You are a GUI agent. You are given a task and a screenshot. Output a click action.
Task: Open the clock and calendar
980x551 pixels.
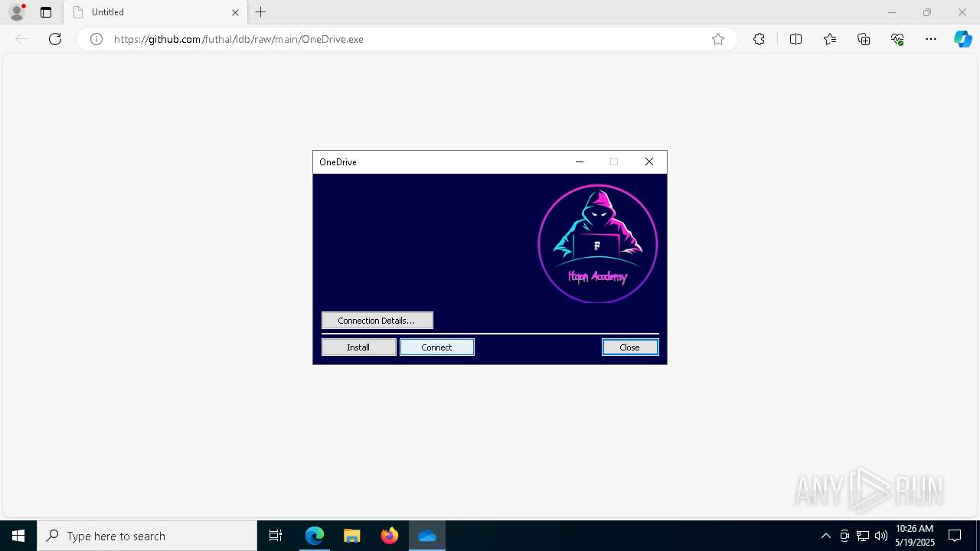pos(915,536)
